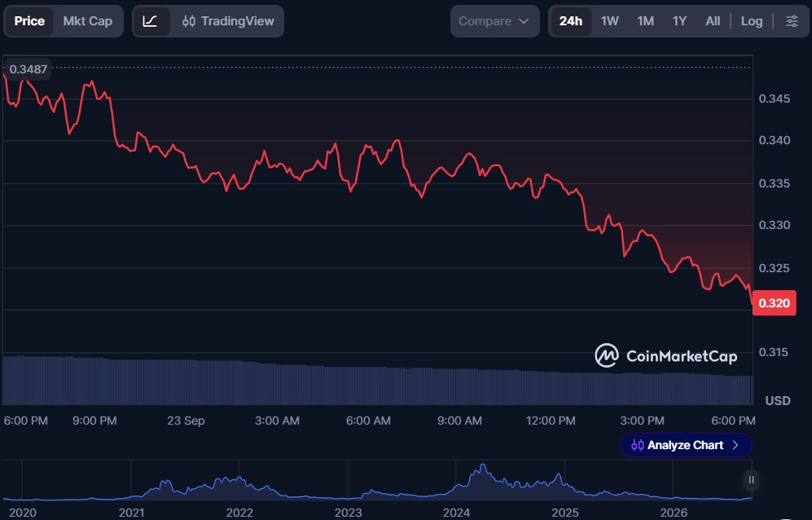Open TradingView chart mode
Image resolution: width=812 pixels, height=520 pixels.
[228, 21]
